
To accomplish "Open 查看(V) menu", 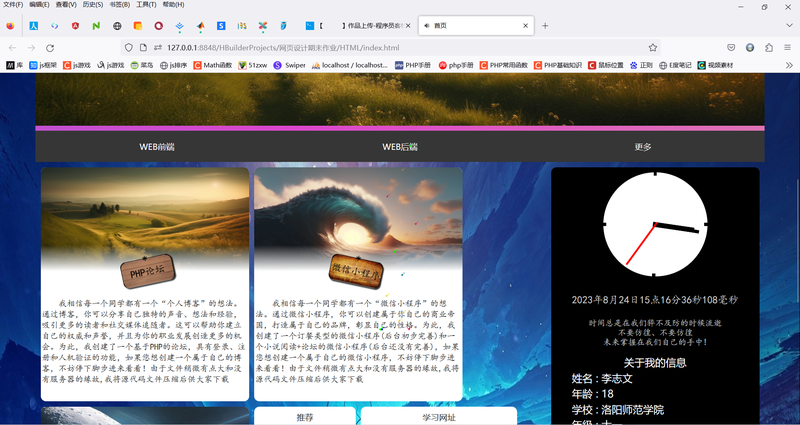I will pyautogui.click(x=66, y=5).
